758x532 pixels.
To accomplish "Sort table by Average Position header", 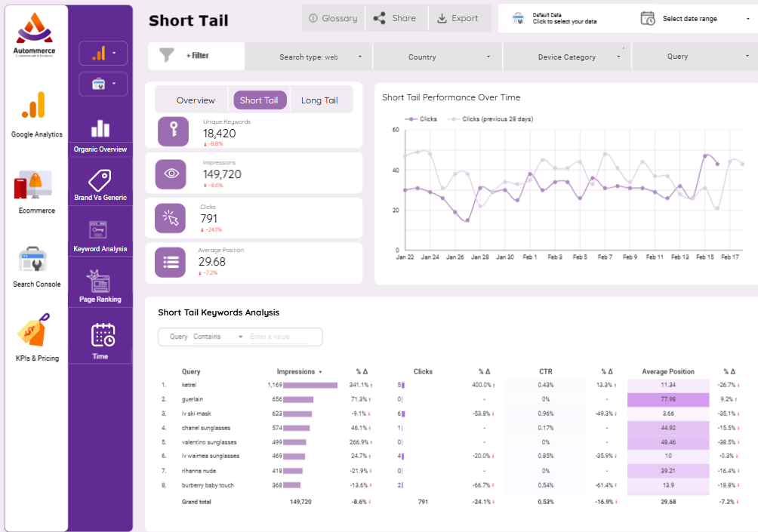I will 668,371.
